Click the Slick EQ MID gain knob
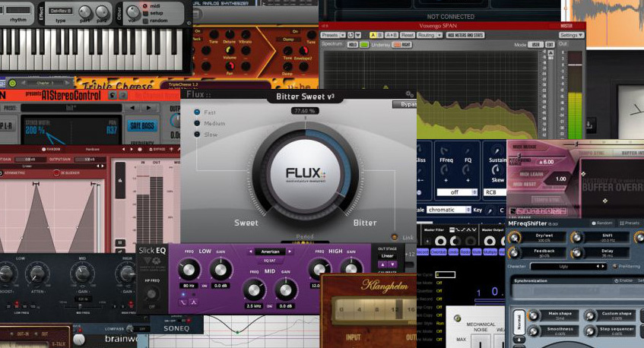The image size is (644, 348). click(x=286, y=289)
